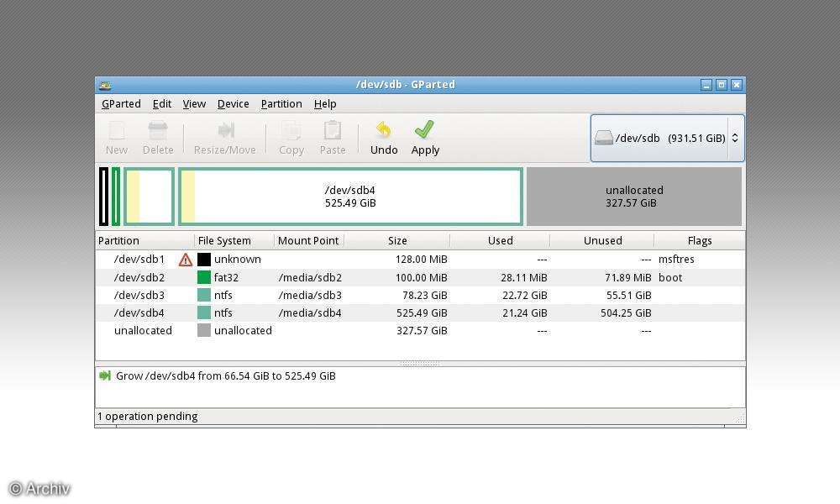Image resolution: width=840 pixels, height=504 pixels.
Task: Open the Partition menu
Action: click(x=281, y=103)
